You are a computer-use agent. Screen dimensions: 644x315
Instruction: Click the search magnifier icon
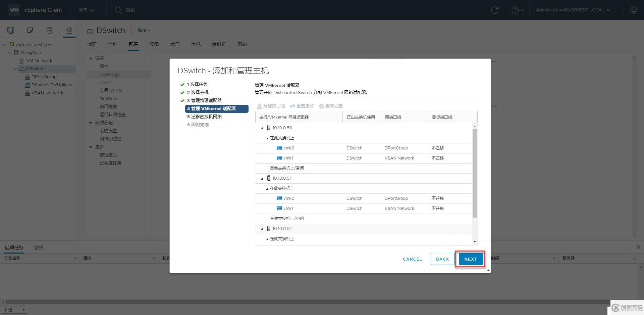point(118,10)
